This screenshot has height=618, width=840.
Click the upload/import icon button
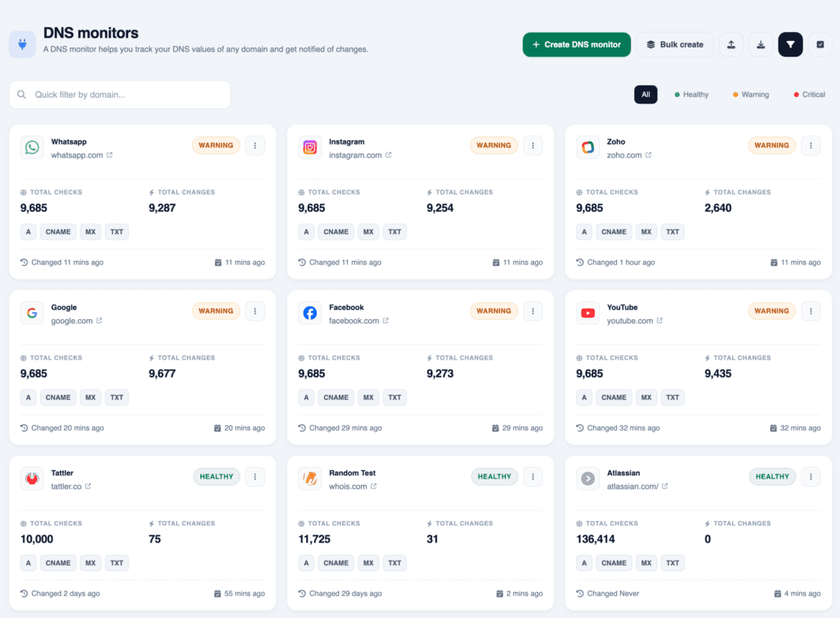point(732,44)
